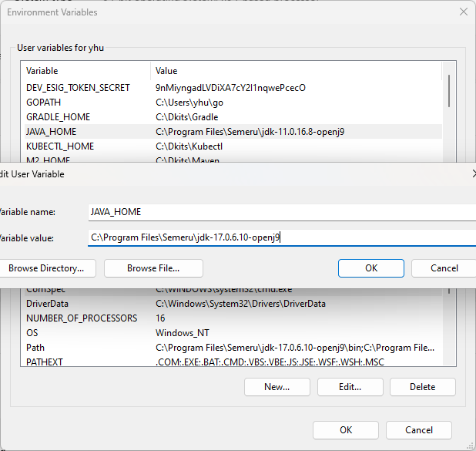Click value C:\Users\yhu\go

(x=189, y=103)
